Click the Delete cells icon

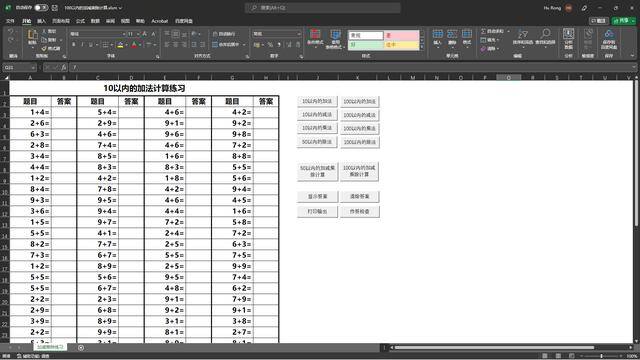point(452,34)
